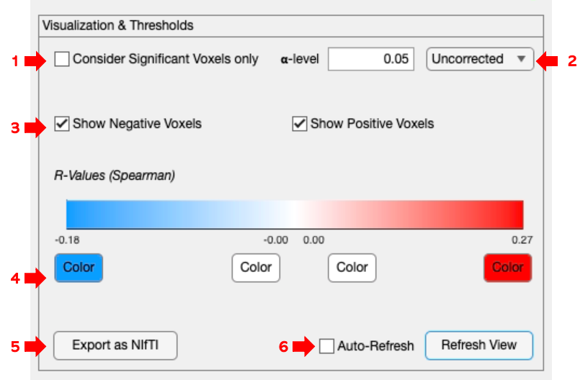Click the -0.00 label under the gradient

pyautogui.click(x=277, y=240)
